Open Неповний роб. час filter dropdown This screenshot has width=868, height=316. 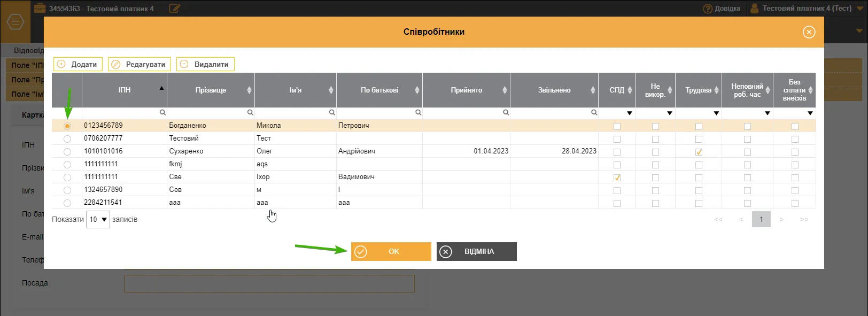[x=768, y=113]
